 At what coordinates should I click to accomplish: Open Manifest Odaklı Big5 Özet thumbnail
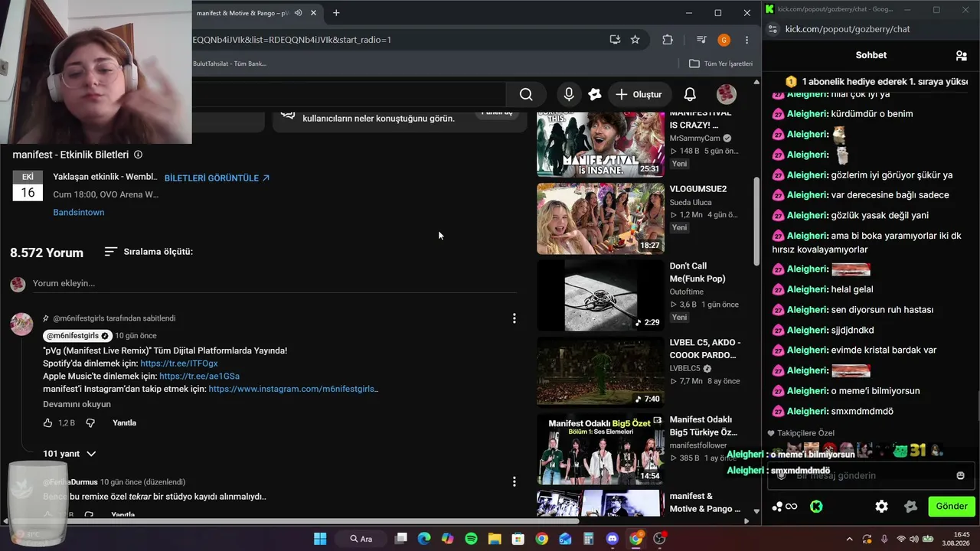coord(600,449)
